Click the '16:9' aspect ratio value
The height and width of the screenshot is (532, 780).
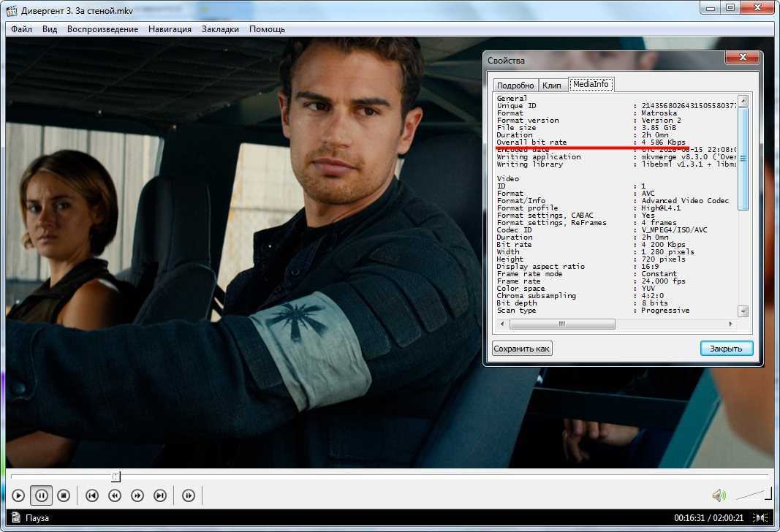(x=650, y=267)
